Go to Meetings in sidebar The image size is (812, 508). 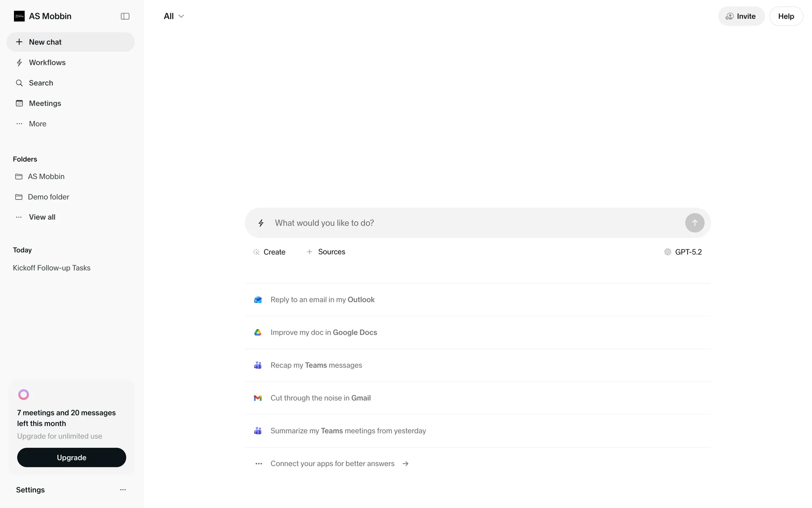[45, 103]
